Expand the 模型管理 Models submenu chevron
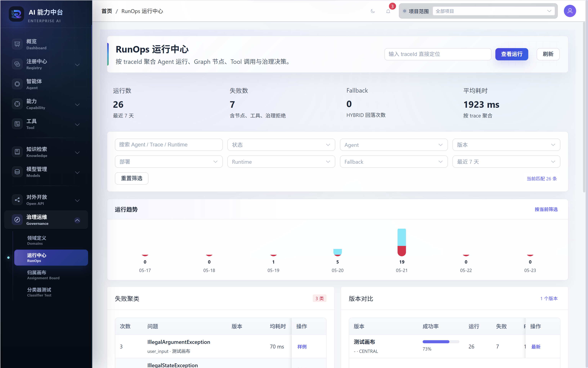The height and width of the screenshot is (368, 588). pyautogui.click(x=77, y=172)
